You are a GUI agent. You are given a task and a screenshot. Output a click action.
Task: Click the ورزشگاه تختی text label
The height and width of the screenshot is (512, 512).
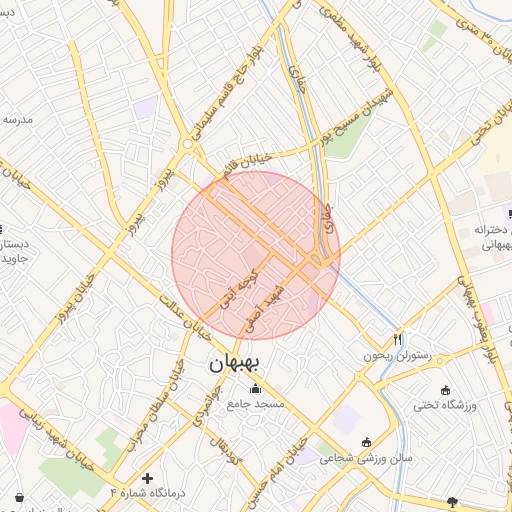tap(445, 405)
